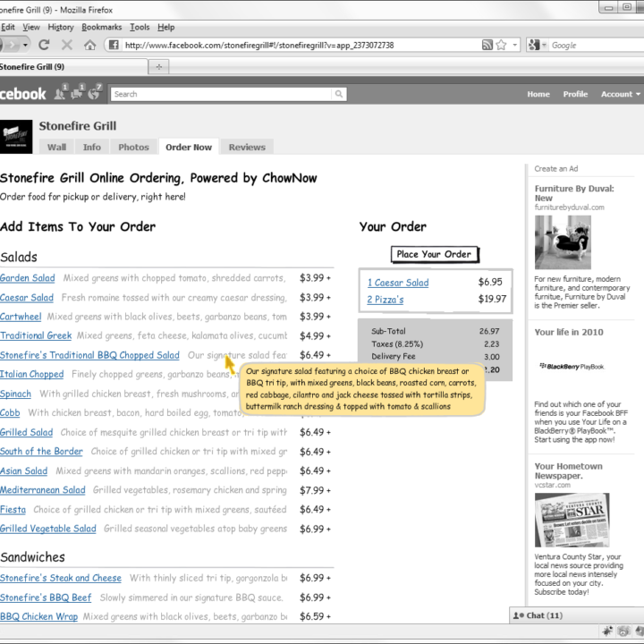
Task: Click the 2 Pizza's order link
Action: [x=386, y=300]
